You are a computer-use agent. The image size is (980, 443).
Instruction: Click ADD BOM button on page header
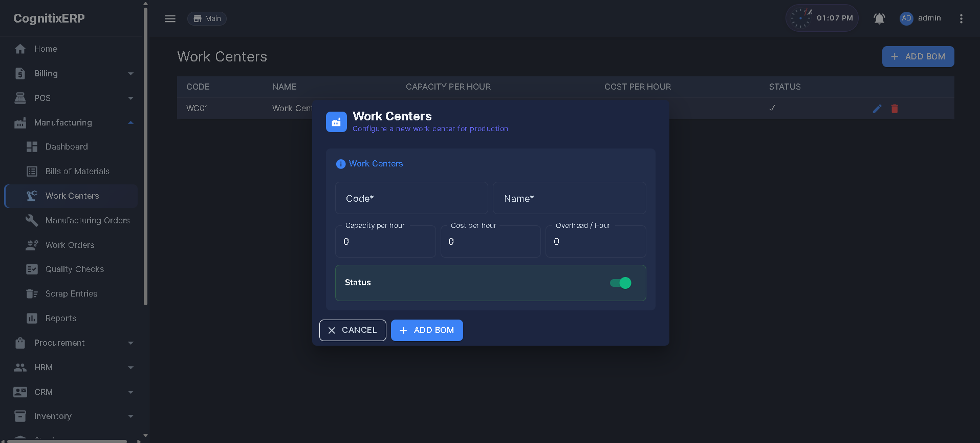coord(918,57)
